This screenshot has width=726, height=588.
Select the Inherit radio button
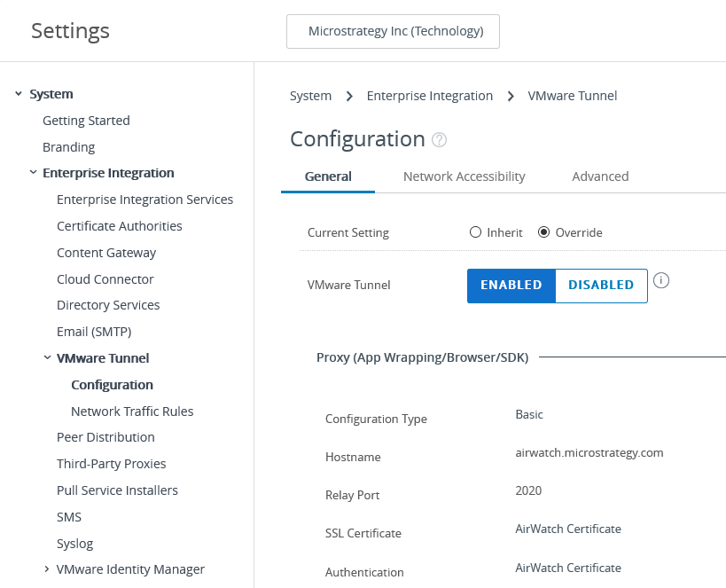coord(475,232)
